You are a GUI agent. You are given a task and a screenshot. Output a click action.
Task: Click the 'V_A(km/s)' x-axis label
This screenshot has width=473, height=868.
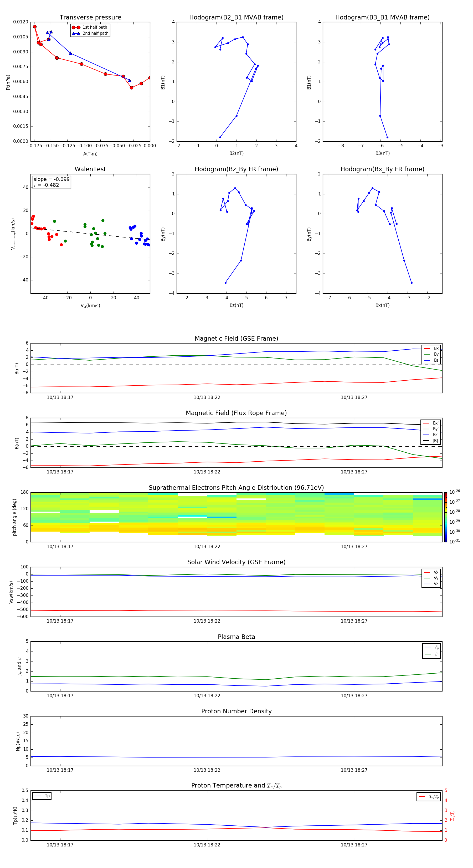coord(90,306)
